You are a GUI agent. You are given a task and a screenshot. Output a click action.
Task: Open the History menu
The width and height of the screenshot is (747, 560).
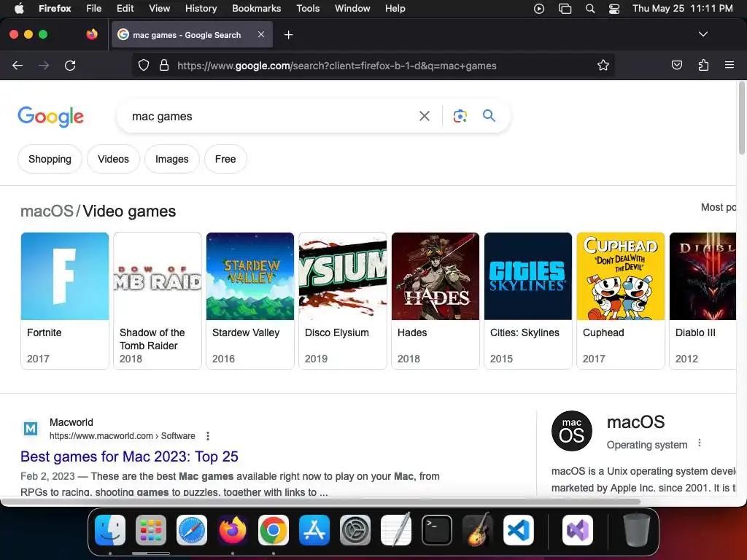(201, 8)
